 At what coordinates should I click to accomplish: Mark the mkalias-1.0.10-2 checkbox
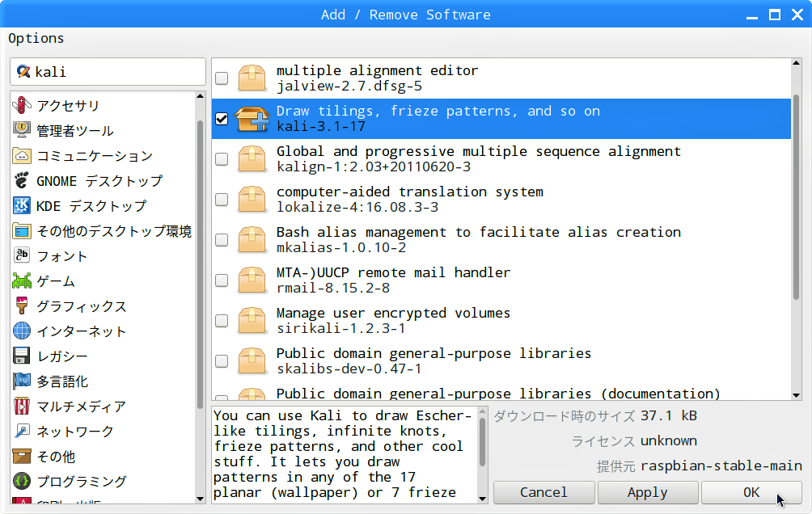click(222, 240)
